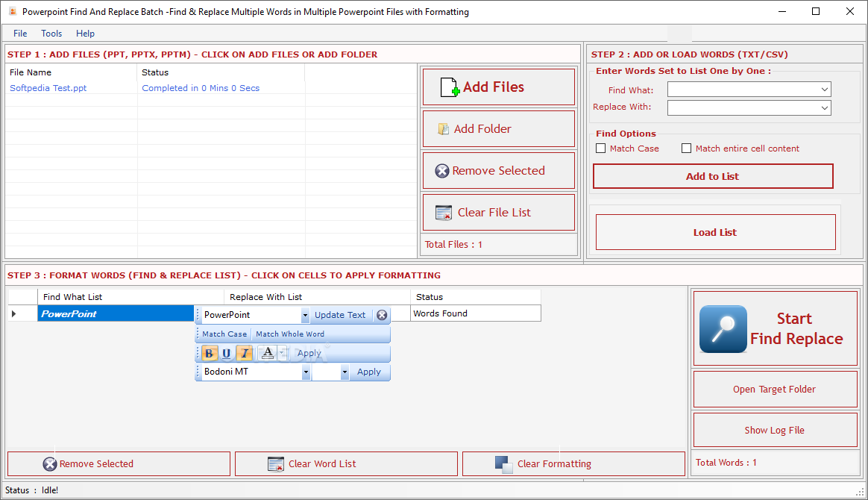Open font color dropdown arrow

(x=282, y=353)
